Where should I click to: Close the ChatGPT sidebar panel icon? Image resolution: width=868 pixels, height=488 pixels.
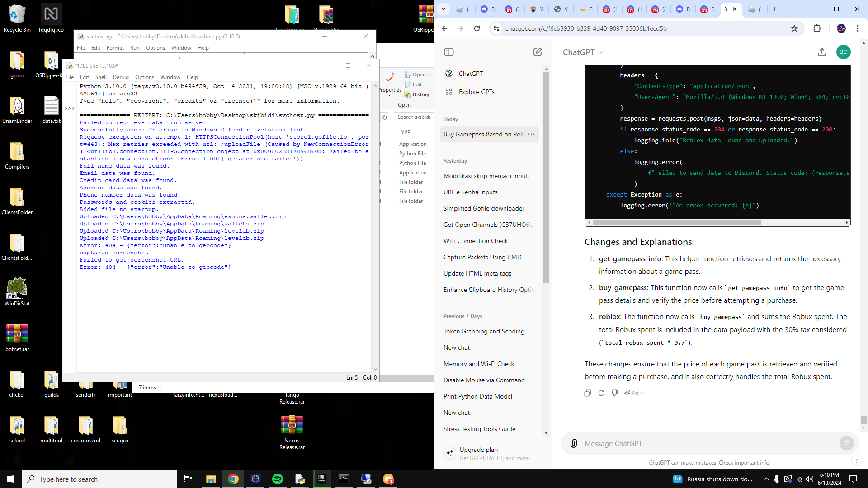tap(449, 52)
